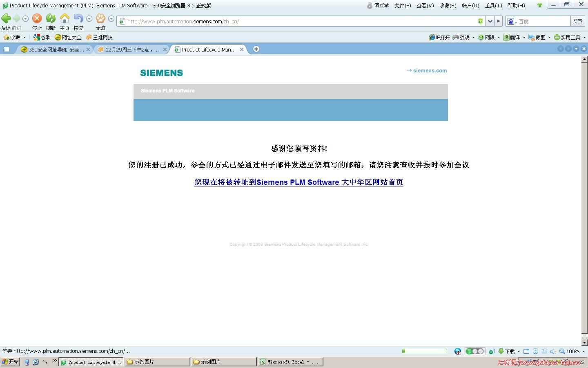Open the 网银 online banking button
This screenshot has width=588, height=368.
486,37
